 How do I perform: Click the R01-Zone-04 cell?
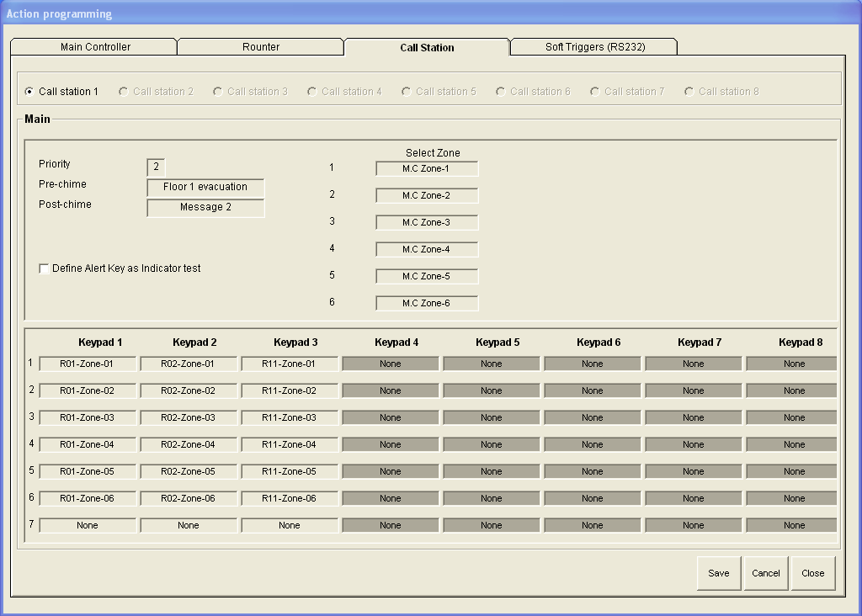88,444
